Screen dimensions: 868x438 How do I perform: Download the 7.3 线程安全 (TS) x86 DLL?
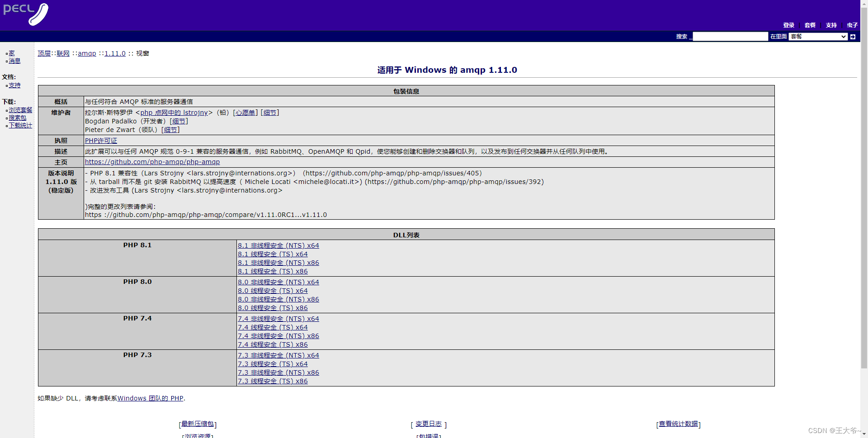point(273,381)
